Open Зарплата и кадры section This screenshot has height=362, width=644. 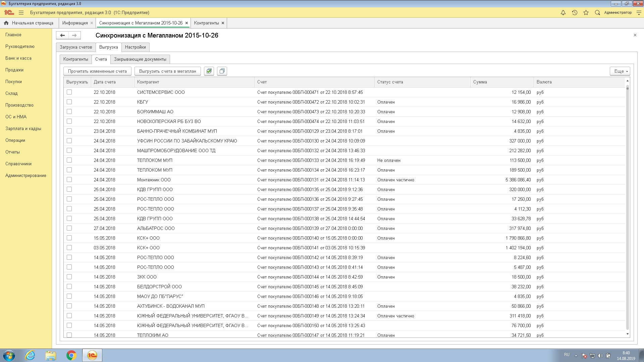point(23,129)
